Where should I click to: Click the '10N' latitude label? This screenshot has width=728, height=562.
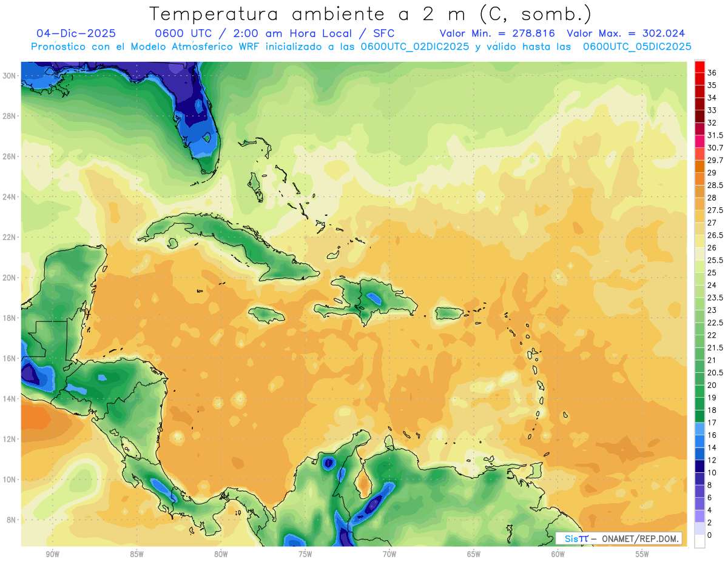[10, 479]
